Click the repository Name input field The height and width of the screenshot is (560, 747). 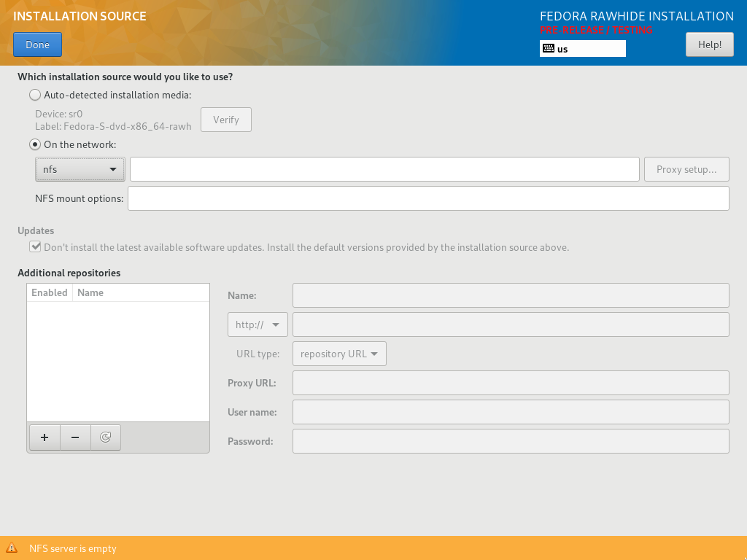click(511, 296)
